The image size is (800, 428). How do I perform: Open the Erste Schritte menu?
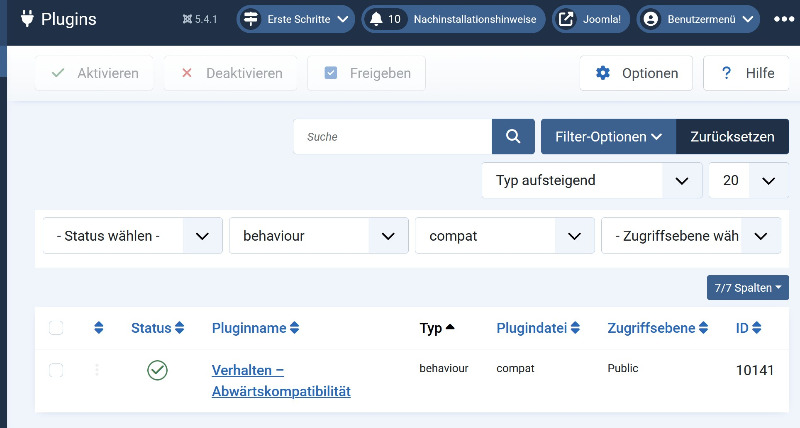point(297,19)
